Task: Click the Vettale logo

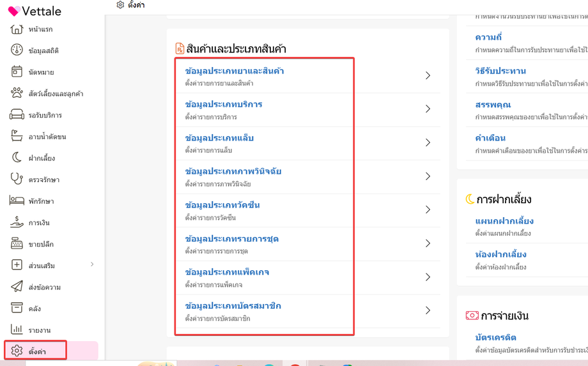Action: 35,11
